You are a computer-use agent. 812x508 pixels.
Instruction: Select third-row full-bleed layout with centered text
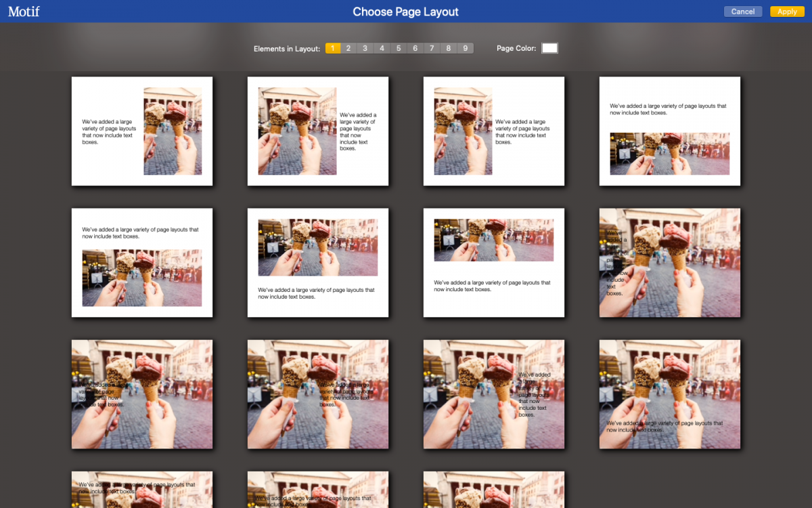coord(318,394)
